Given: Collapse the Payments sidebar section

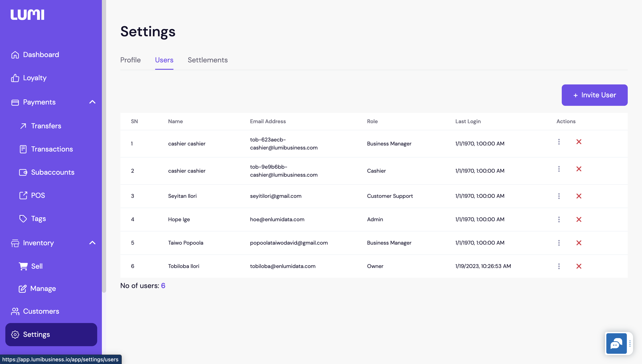Looking at the screenshot, I should (x=92, y=102).
